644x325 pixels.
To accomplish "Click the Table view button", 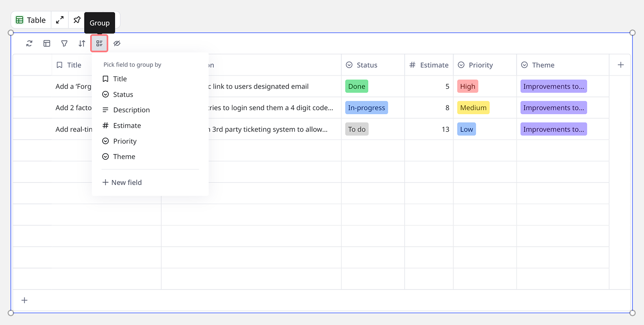I will coord(31,20).
